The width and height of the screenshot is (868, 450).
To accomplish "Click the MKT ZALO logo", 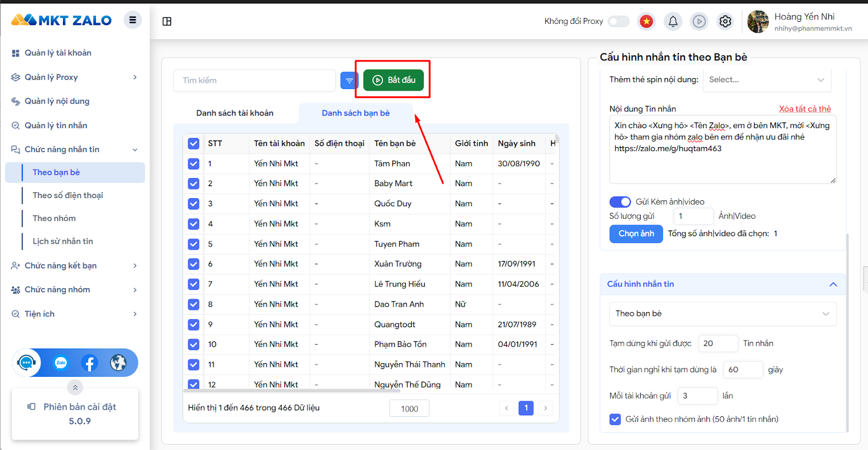I will (61, 20).
